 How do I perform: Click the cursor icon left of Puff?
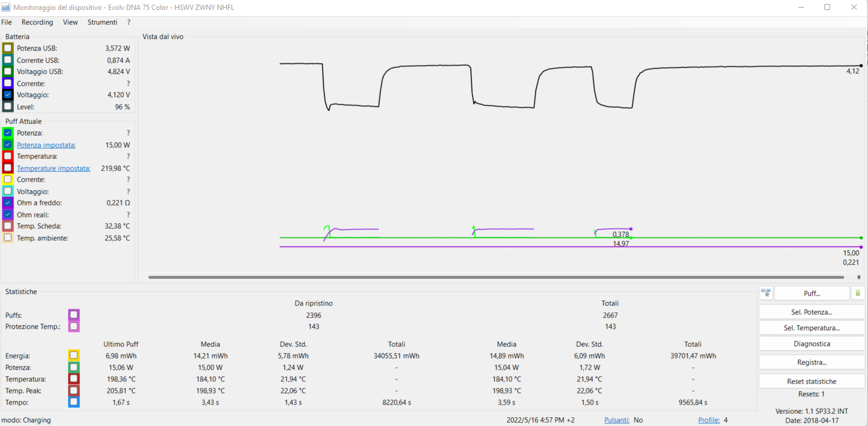pos(766,293)
